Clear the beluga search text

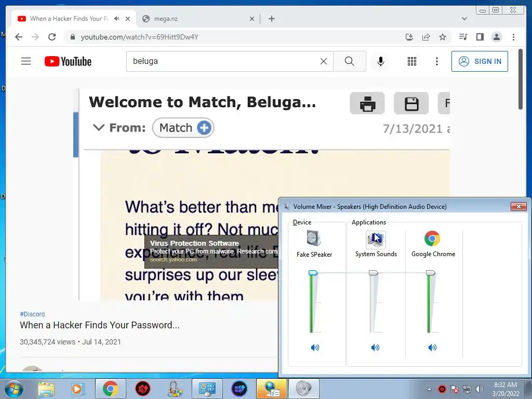click(324, 61)
